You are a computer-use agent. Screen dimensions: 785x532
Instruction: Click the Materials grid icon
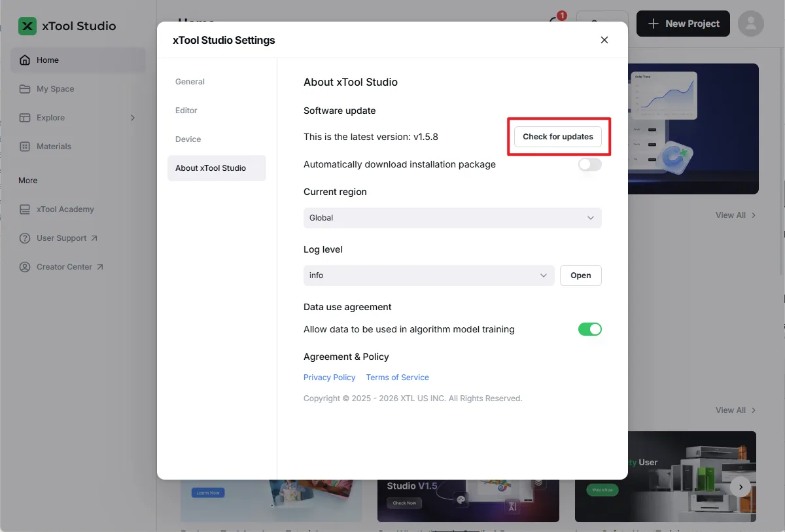point(25,147)
